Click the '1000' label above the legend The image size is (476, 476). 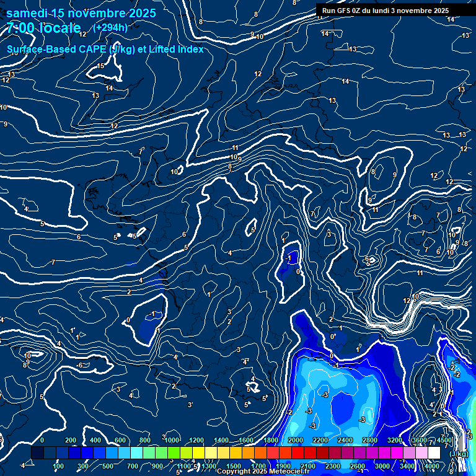[x=172, y=440]
